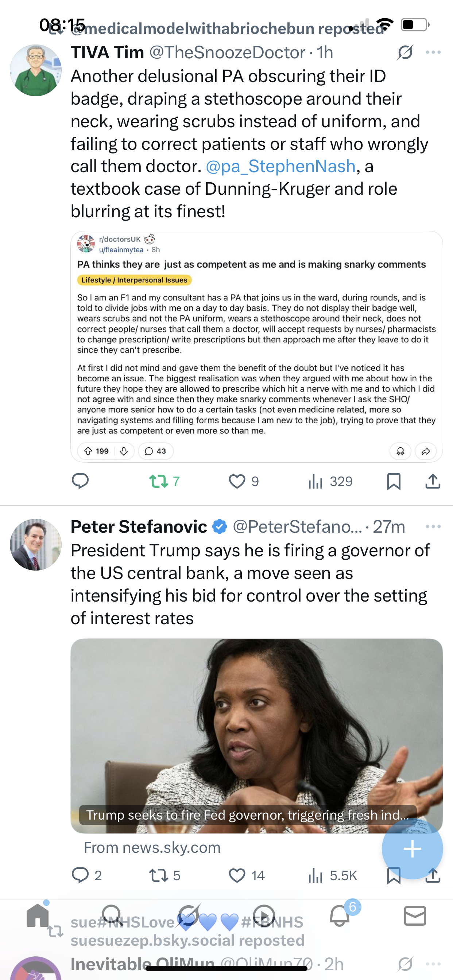Open more options on Inevitable OliMun's post
This screenshot has height=980, width=453.
point(433,964)
